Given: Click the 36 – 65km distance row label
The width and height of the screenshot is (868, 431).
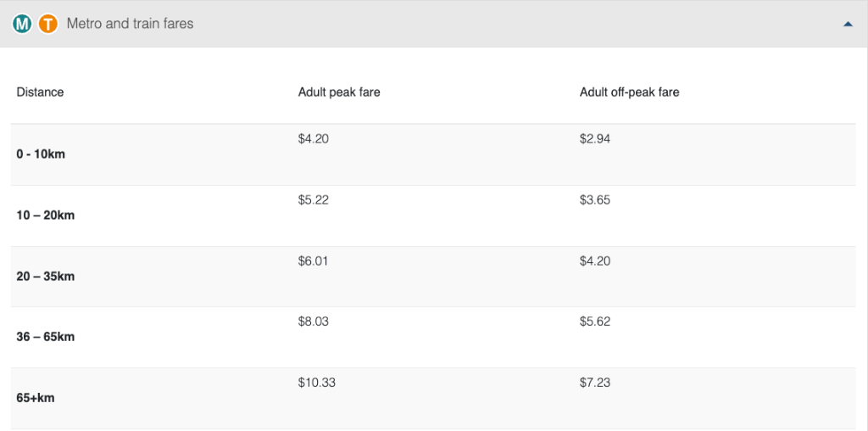Looking at the screenshot, I should 46,337.
